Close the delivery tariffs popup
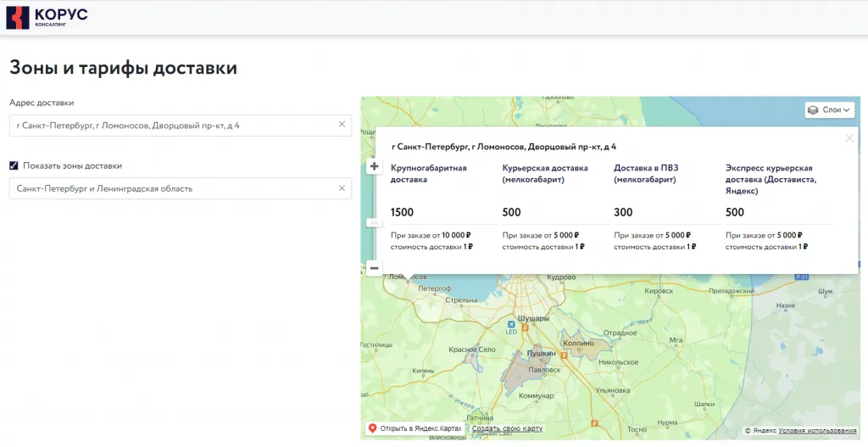This screenshot has width=868, height=447. 849,138
